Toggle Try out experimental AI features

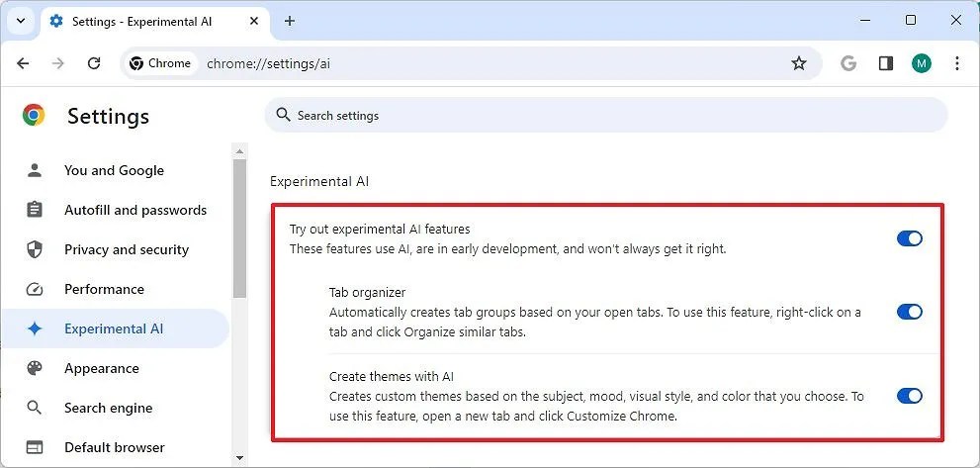tap(910, 238)
